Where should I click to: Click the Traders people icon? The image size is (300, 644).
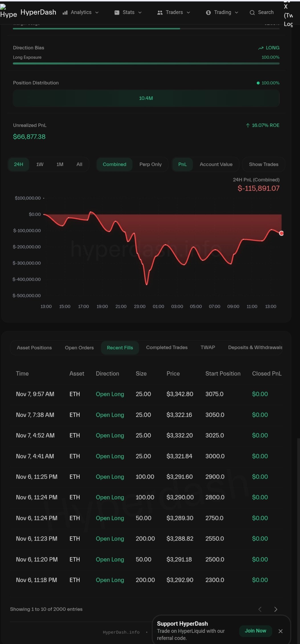[160, 13]
